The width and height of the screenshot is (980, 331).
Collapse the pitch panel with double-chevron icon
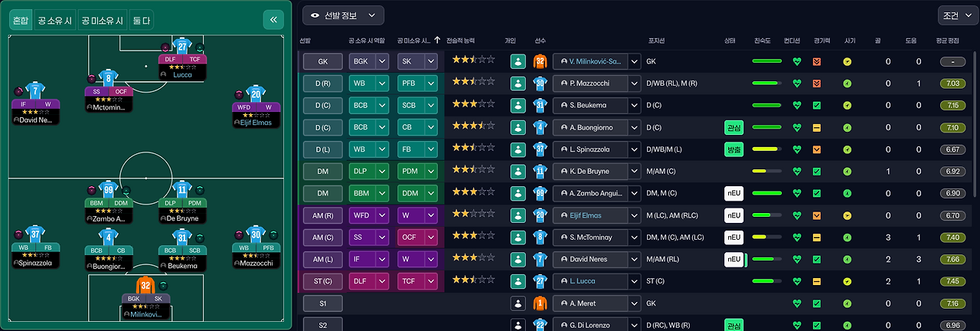(273, 20)
